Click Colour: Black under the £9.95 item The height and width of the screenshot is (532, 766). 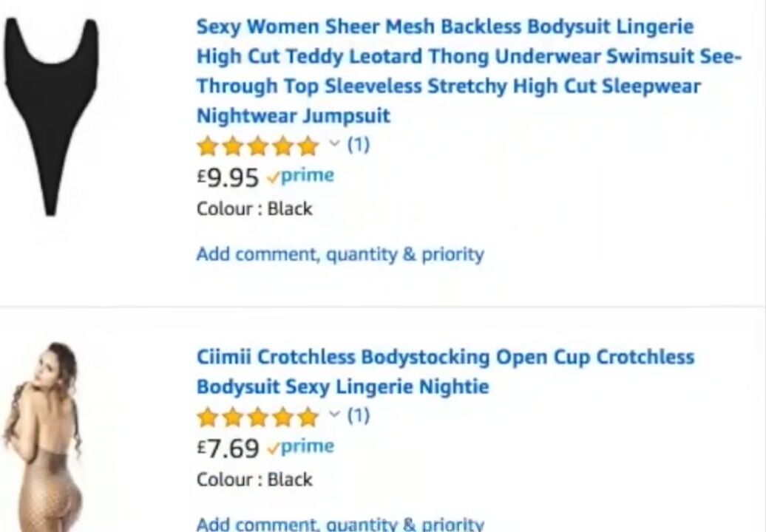(x=254, y=209)
